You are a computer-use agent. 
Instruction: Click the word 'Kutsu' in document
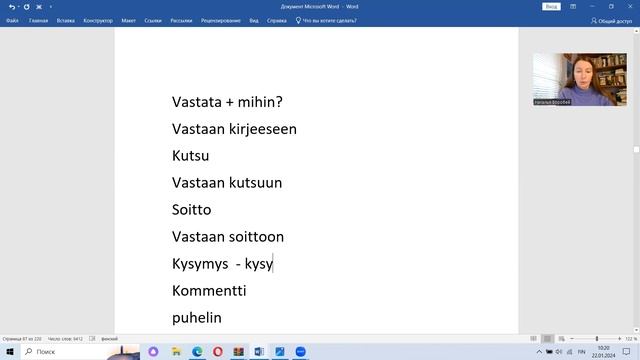[191, 156]
